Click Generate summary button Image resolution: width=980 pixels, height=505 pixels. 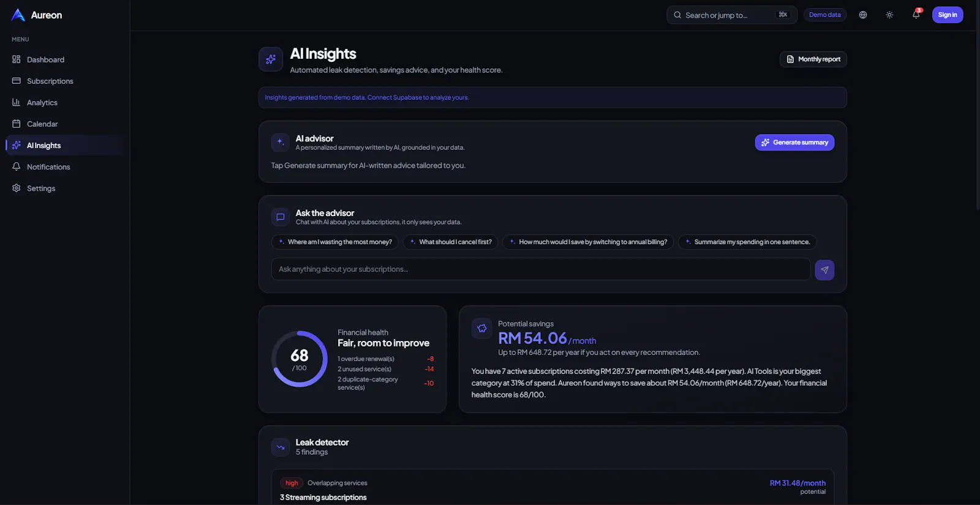(794, 142)
